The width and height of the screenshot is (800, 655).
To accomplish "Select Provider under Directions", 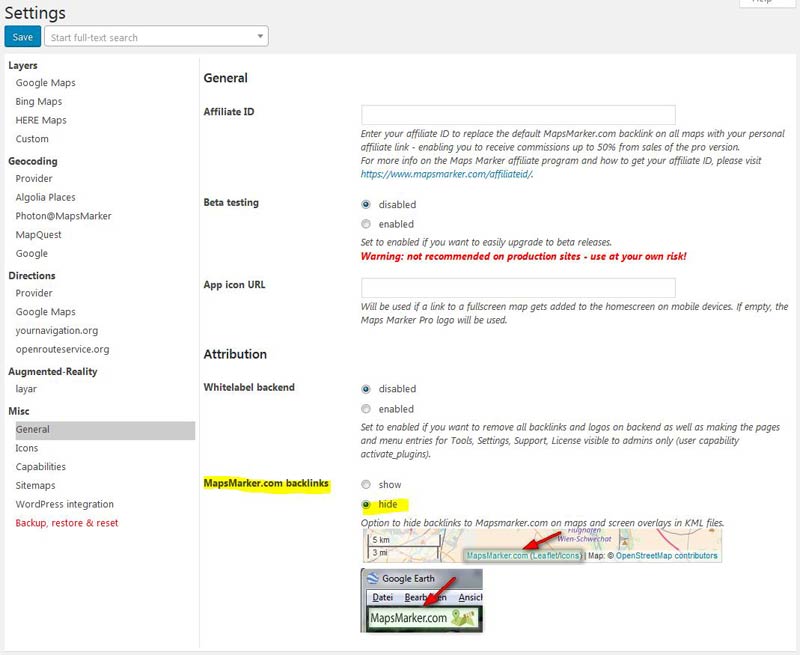I will 34,293.
